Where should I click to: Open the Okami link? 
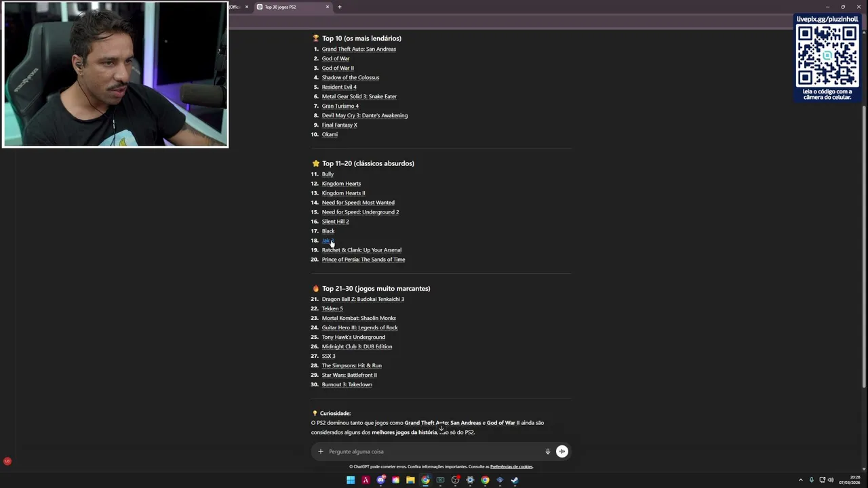coord(330,134)
